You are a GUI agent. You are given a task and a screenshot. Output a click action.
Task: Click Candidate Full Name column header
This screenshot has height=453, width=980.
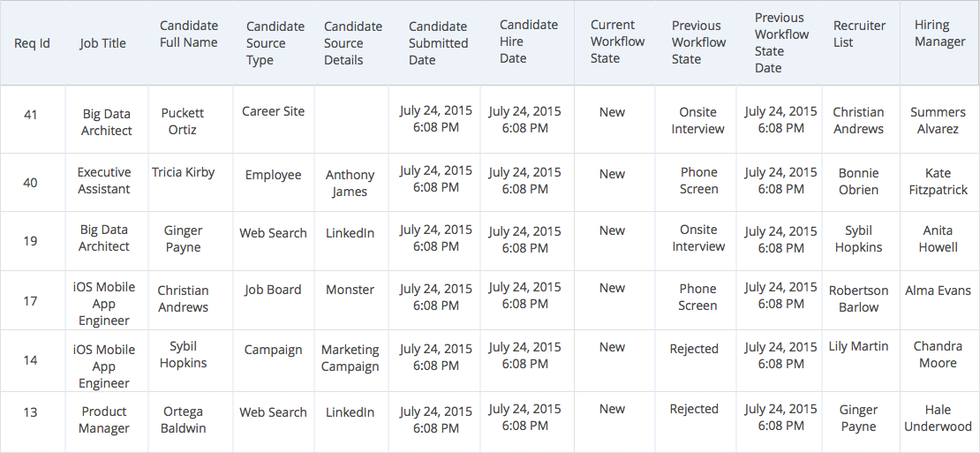click(x=189, y=34)
